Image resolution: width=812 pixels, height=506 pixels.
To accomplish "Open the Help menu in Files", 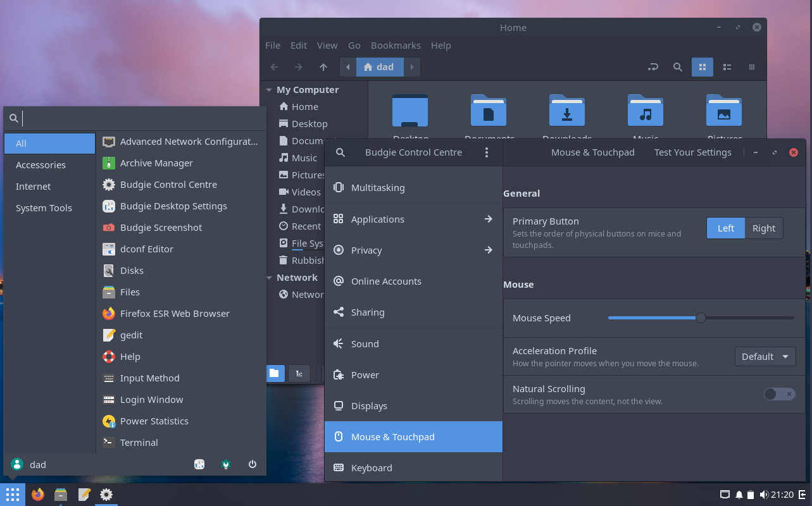I will (x=441, y=46).
